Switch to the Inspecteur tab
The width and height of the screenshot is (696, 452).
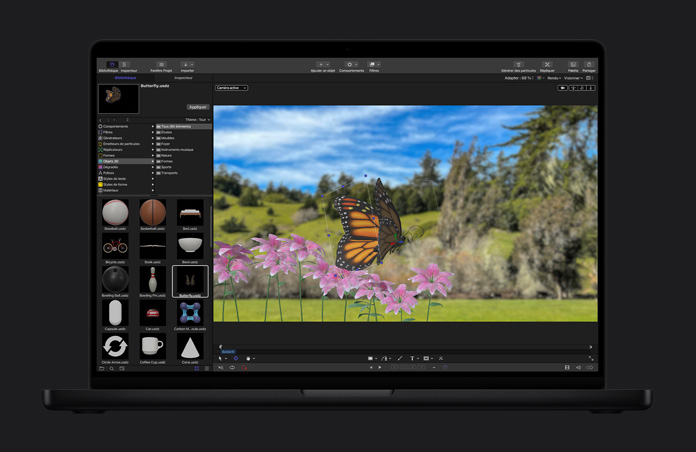183,78
